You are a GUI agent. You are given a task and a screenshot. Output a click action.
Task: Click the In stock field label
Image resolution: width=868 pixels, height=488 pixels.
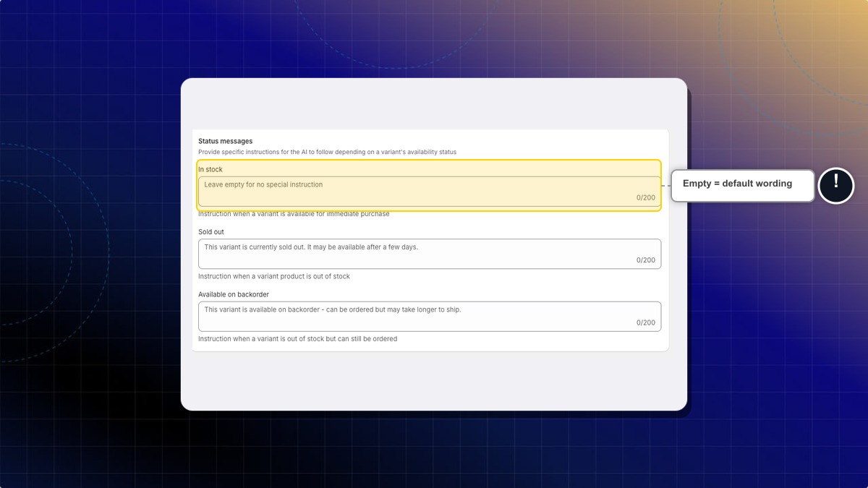point(210,169)
